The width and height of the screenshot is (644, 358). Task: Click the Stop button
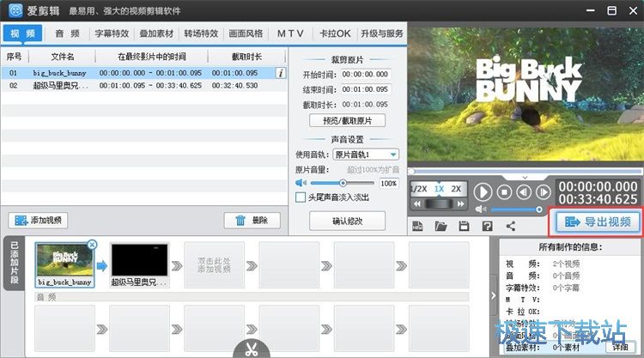click(504, 192)
